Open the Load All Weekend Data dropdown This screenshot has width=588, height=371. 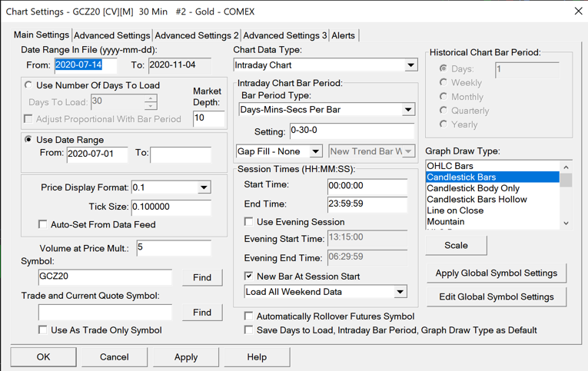400,292
